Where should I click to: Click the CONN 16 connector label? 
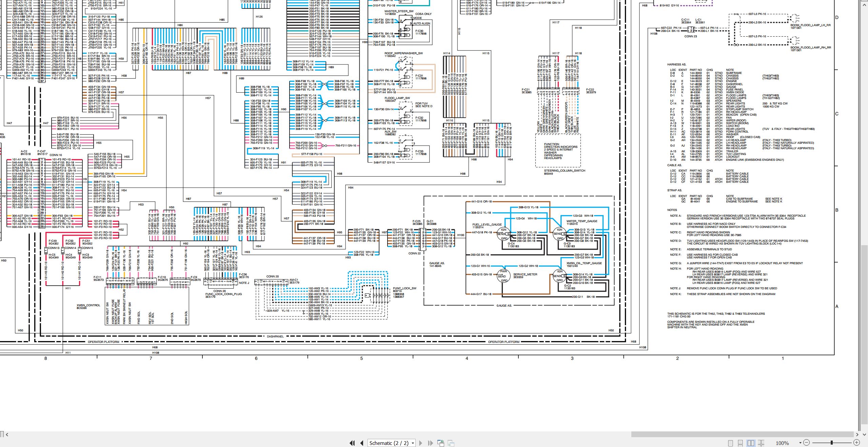56,155
